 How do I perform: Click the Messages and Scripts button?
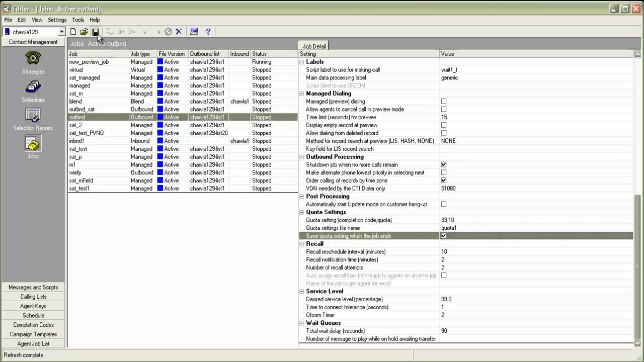(x=33, y=288)
